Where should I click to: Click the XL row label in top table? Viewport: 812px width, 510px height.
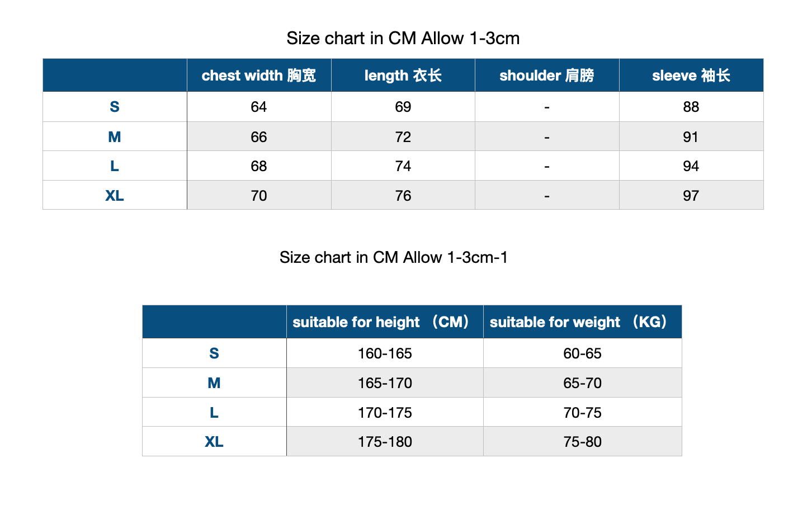(115, 195)
